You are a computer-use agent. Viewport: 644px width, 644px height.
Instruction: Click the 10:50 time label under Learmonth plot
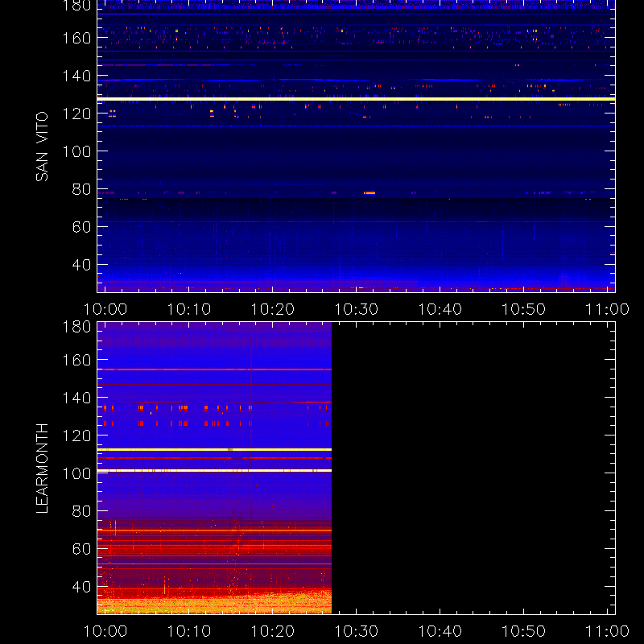click(x=524, y=631)
